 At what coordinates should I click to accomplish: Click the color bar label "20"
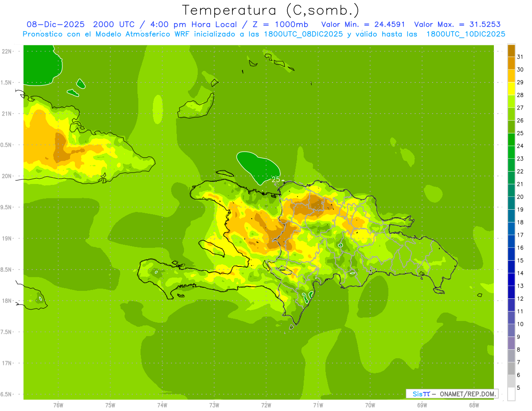[x=520, y=197]
